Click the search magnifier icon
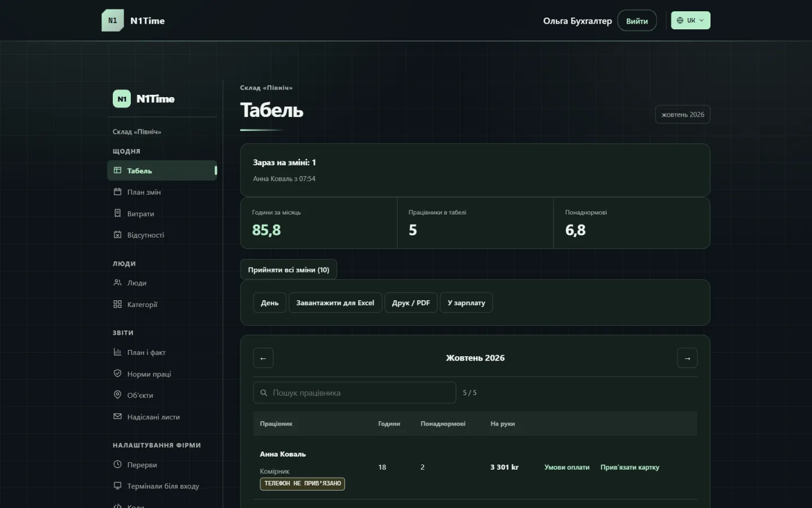The width and height of the screenshot is (812, 508). pos(263,393)
